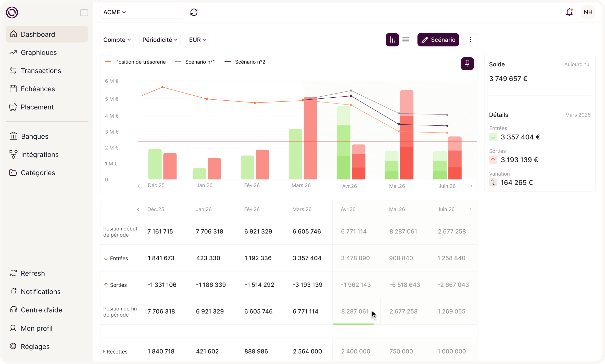Go to Dashboard in sidebar
The image size is (605, 364).
coord(47,34)
